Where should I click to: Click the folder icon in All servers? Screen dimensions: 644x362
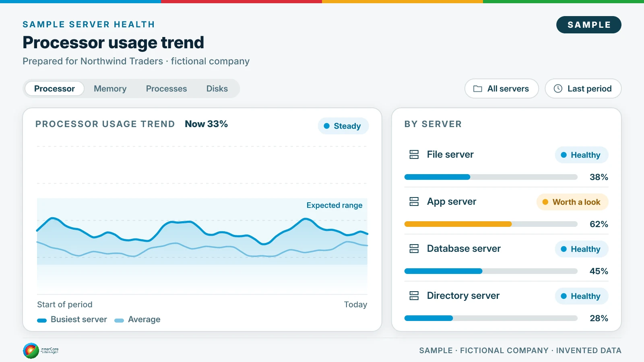pyautogui.click(x=478, y=88)
